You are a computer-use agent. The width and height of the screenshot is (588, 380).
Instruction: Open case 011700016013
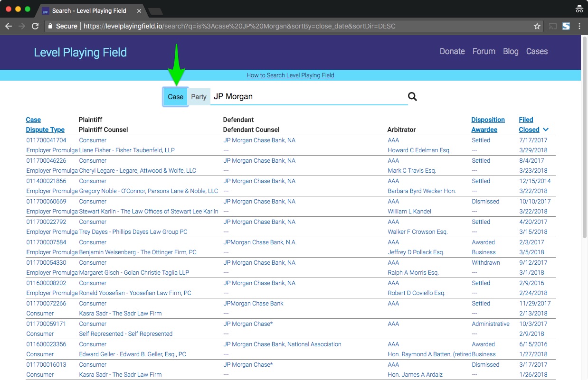47,365
